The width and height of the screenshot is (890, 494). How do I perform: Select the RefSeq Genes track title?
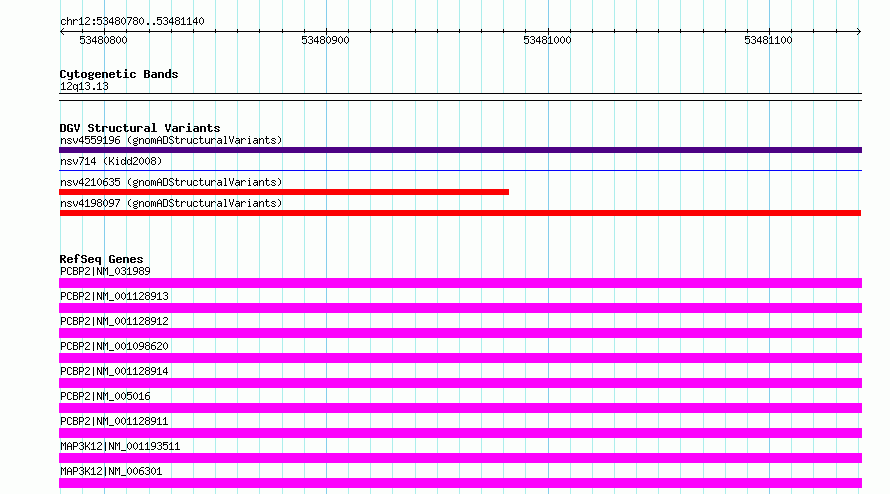tap(101, 259)
